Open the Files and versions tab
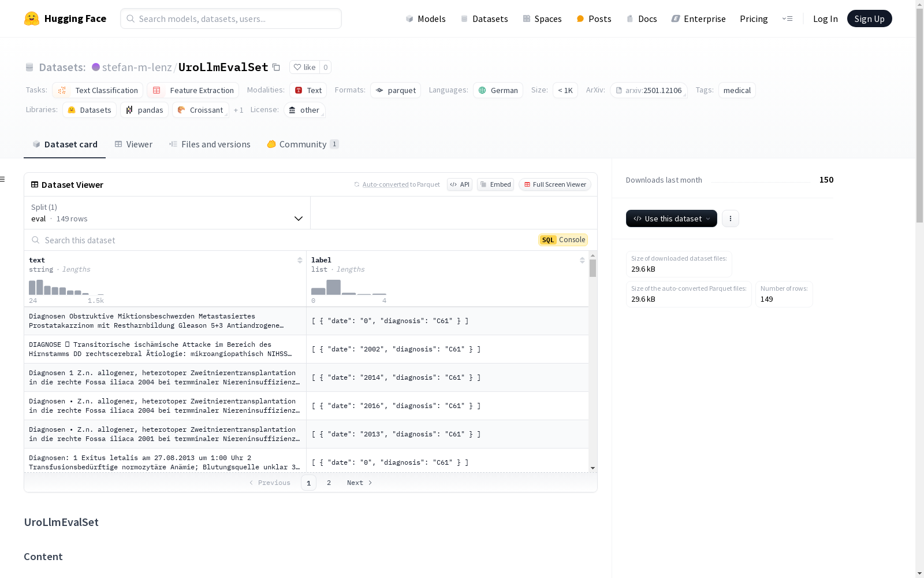This screenshot has height=578, width=924. coord(210,144)
